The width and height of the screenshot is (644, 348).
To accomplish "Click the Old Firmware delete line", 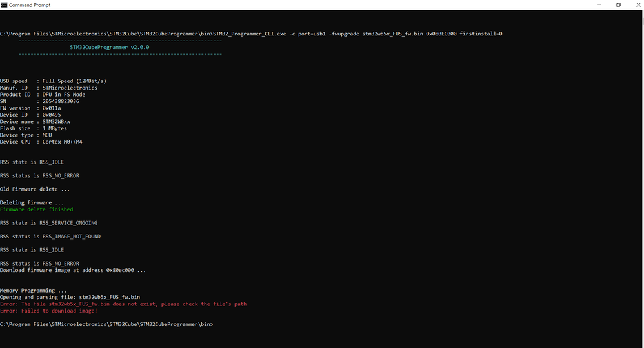I will (x=35, y=189).
